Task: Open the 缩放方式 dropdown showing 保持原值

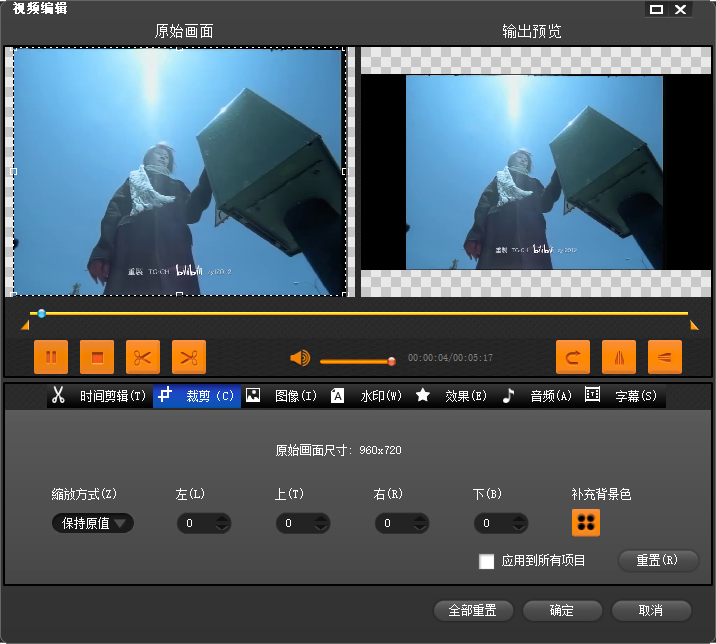Action: click(x=93, y=523)
